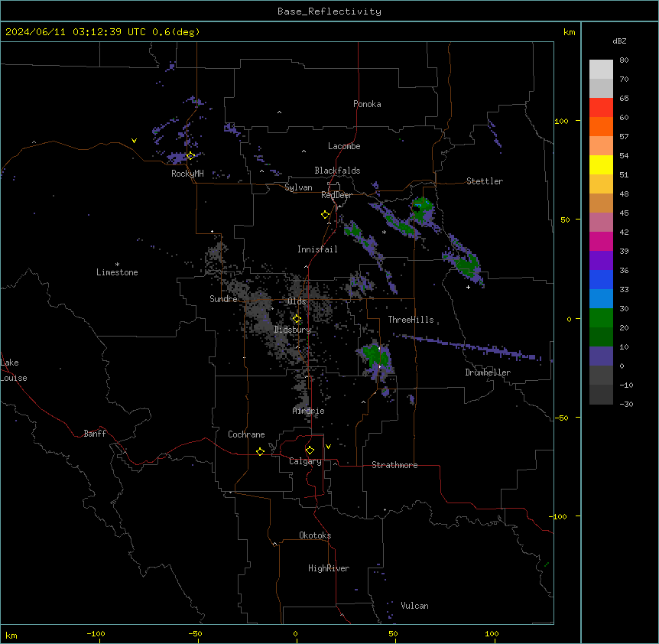Select the white asterisk marker above Limestone
Viewport: 659px width, 644px height.
pos(117,265)
